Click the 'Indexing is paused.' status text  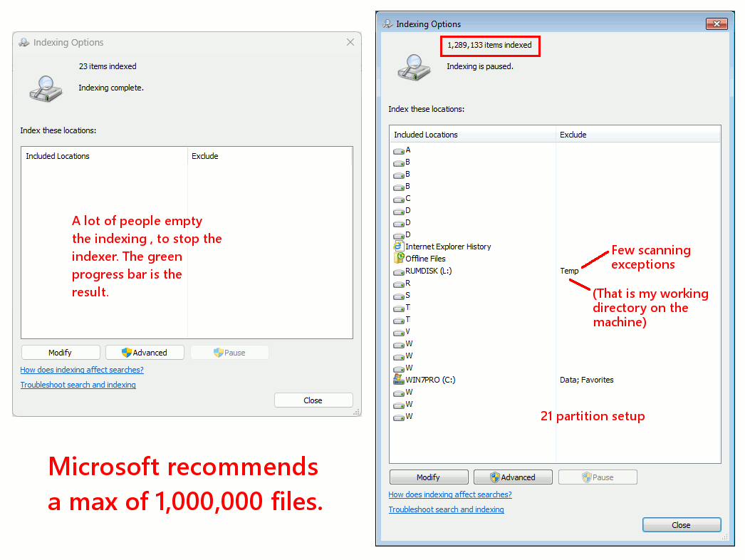click(480, 66)
